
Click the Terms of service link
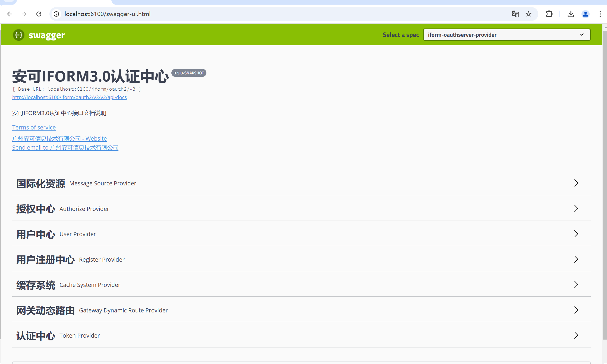pos(34,127)
